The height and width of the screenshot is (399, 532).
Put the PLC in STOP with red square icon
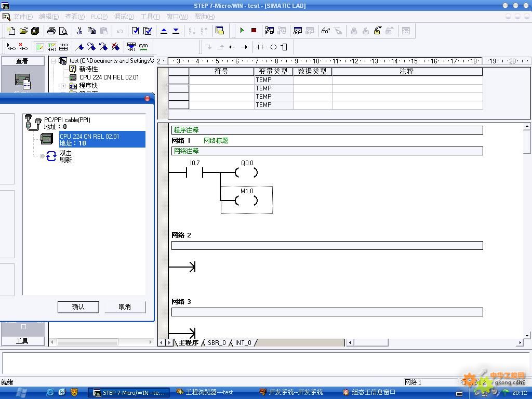[x=254, y=31]
